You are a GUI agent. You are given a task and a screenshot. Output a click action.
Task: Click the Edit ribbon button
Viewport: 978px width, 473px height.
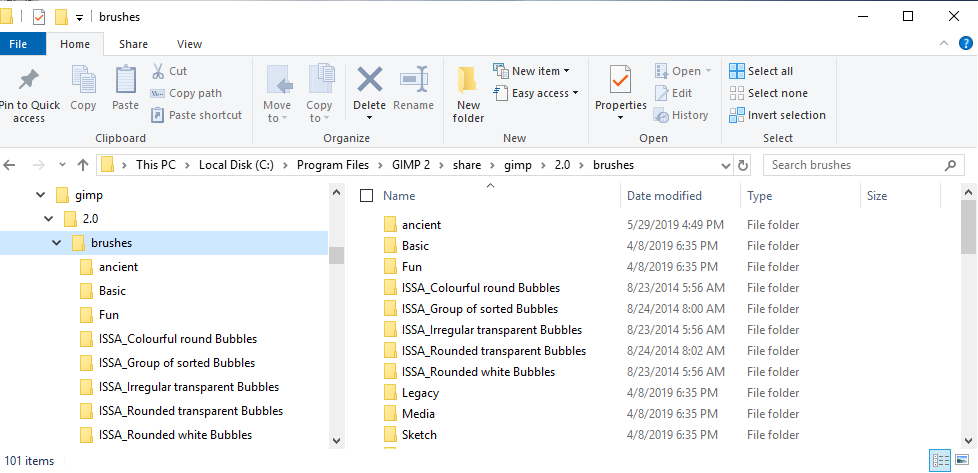(673, 93)
